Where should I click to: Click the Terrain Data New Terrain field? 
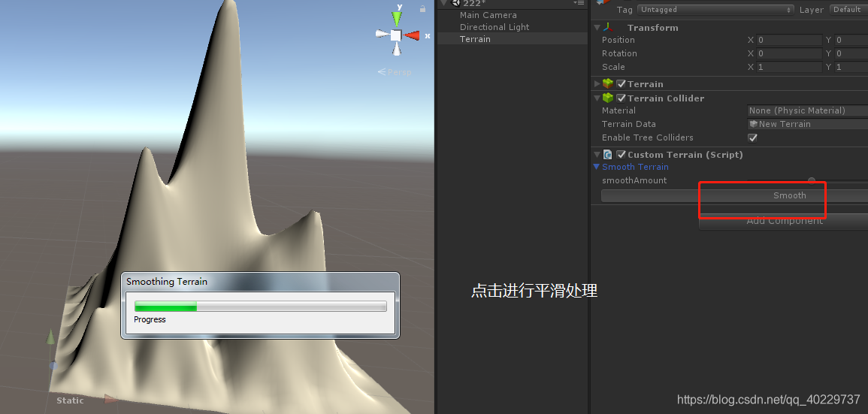pos(808,124)
